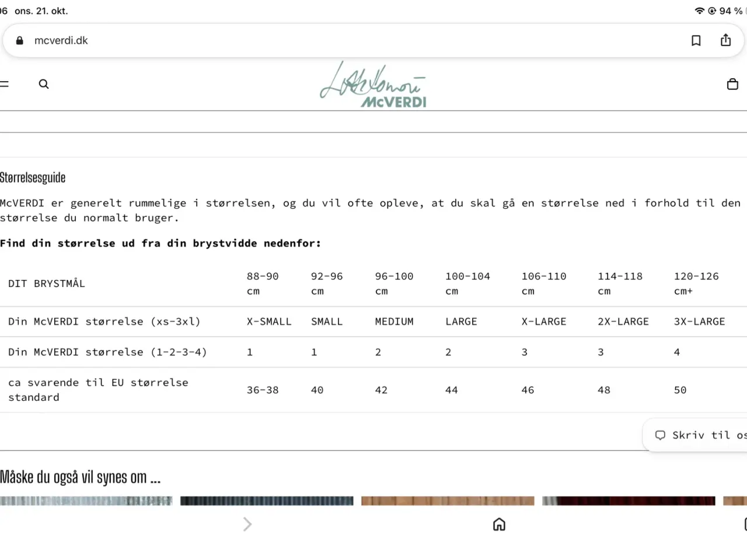
Task: Select the 'Størrelsesguide' heading
Action: click(33, 178)
